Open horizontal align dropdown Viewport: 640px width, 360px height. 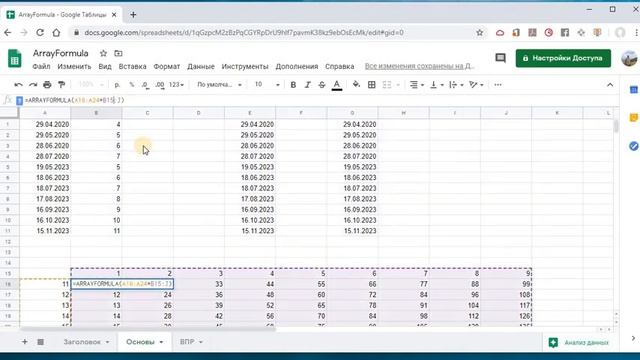pyautogui.click(x=416, y=85)
